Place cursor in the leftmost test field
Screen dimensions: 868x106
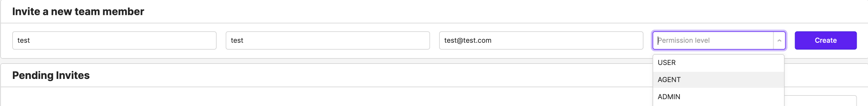(x=114, y=40)
